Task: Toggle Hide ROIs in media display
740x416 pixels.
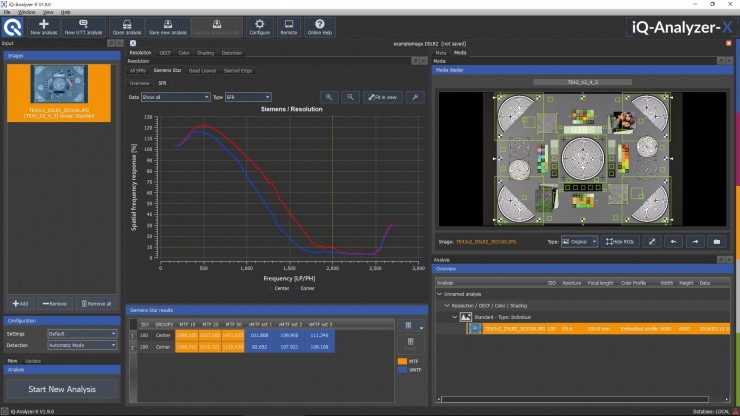Action: coord(620,242)
